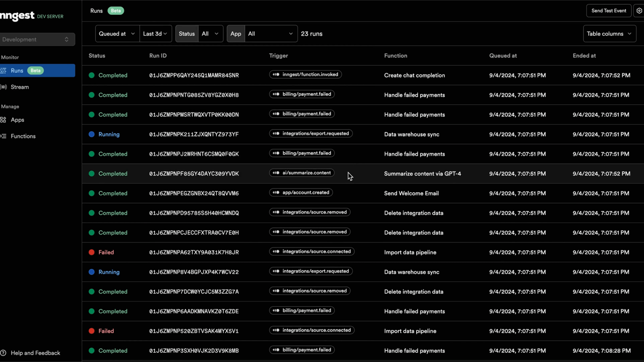Click the red Failed dot of run 01J6ZMPNP520ZBTVSAK4MYX5V1
This screenshot has width=644, height=362.
(92, 331)
